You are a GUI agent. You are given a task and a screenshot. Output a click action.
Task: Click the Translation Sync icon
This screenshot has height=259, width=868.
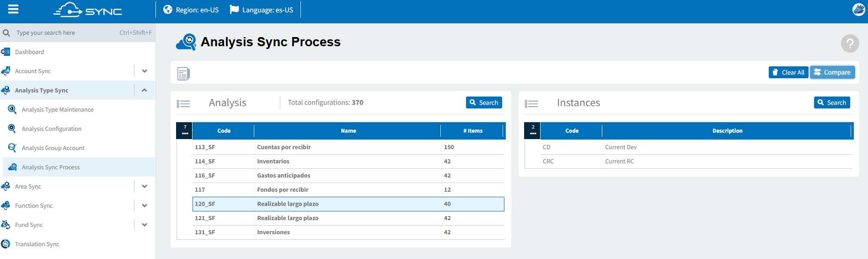[5, 244]
